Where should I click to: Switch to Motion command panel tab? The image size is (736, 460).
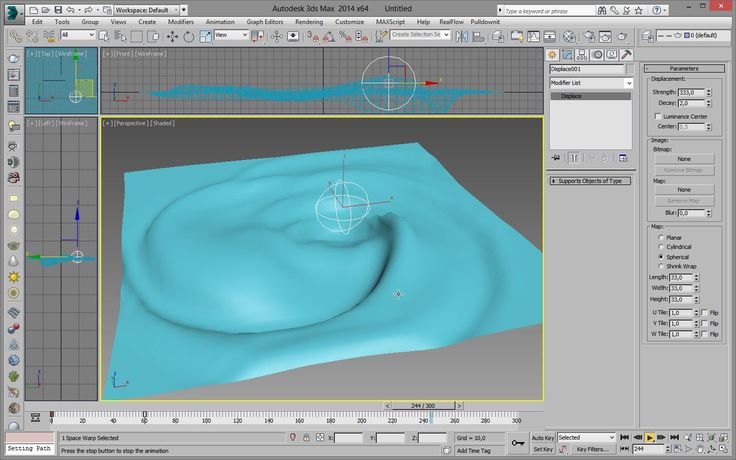coord(597,54)
